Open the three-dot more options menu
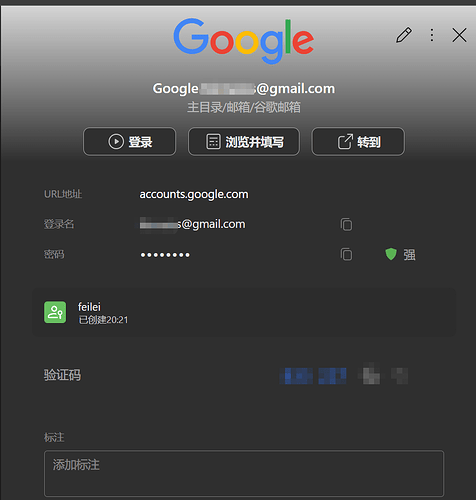Screen dimensions: 476x500 [432, 35]
